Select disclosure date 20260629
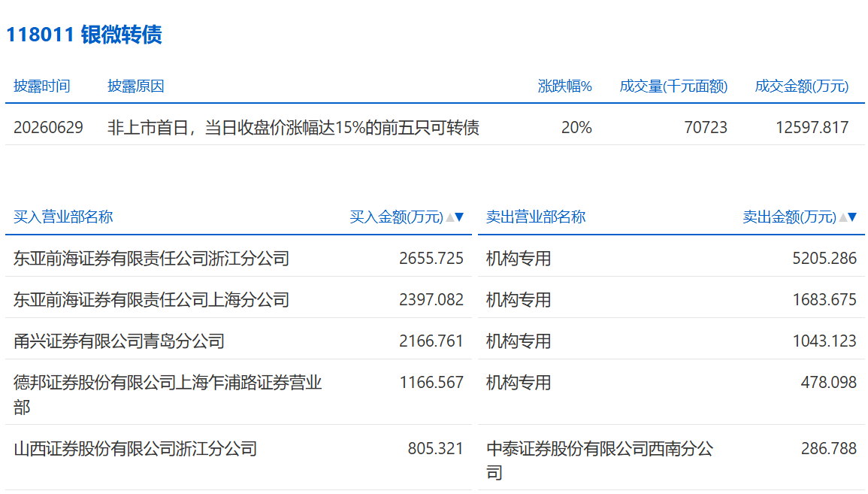This screenshot has height=494, width=868. coord(48,128)
